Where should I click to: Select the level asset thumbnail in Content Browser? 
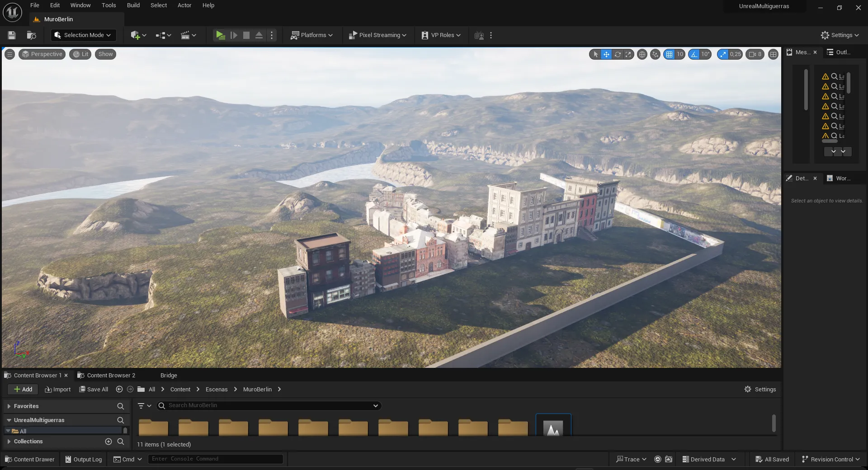tap(553, 426)
